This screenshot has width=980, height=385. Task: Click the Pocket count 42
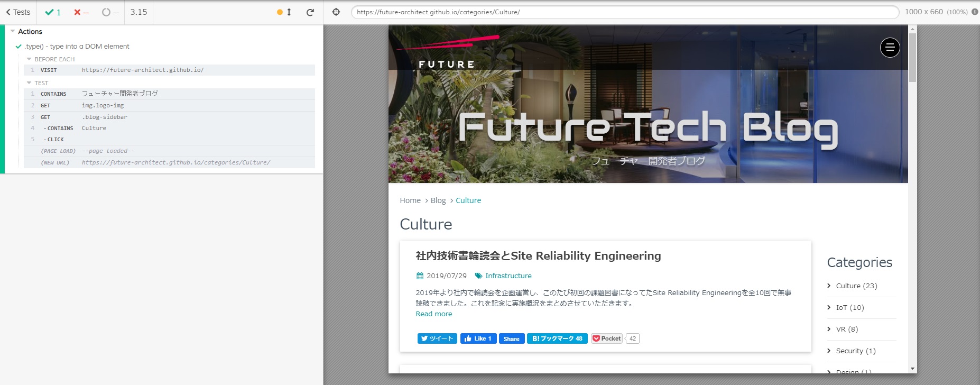coord(633,338)
